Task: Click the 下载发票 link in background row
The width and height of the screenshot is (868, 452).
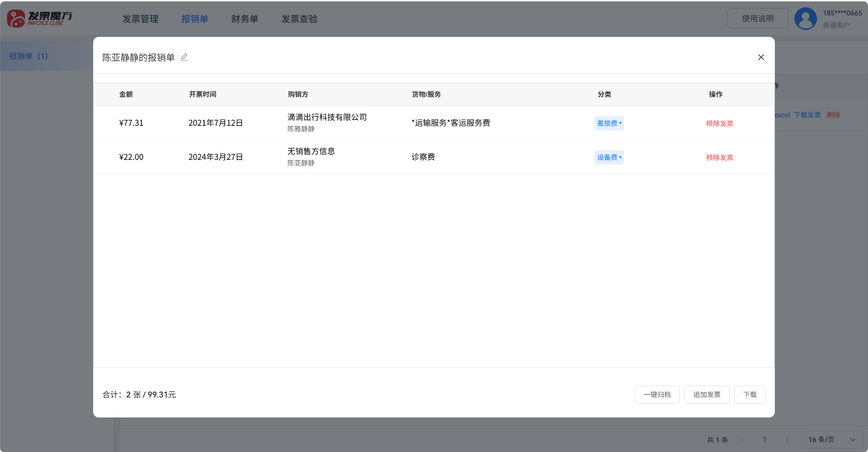Action: pyautogui.click(x=807, y=115)
